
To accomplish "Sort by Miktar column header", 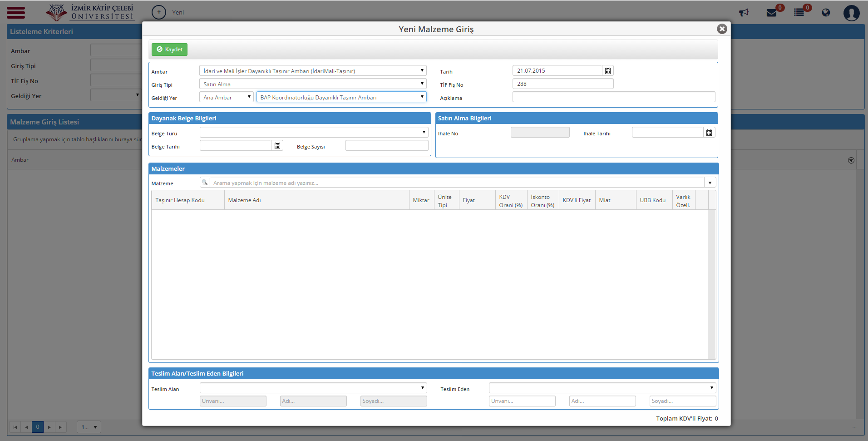I will (421, 200).
